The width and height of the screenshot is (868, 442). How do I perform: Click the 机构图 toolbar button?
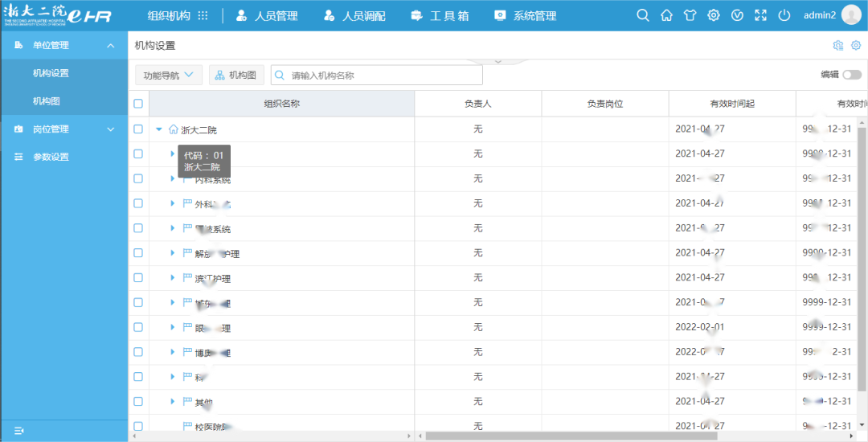(x=236, y=76)
